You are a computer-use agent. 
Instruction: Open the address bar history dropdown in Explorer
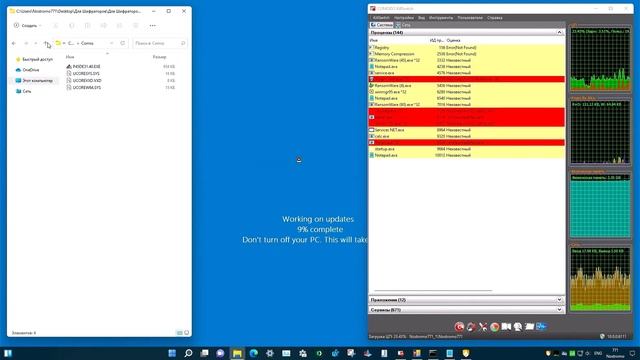111,43
